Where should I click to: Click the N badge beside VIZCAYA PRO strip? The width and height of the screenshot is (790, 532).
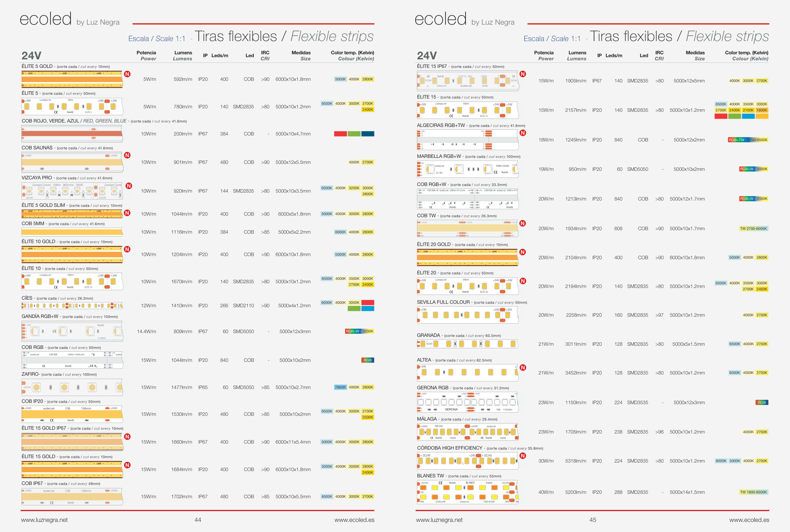point(129,186)
